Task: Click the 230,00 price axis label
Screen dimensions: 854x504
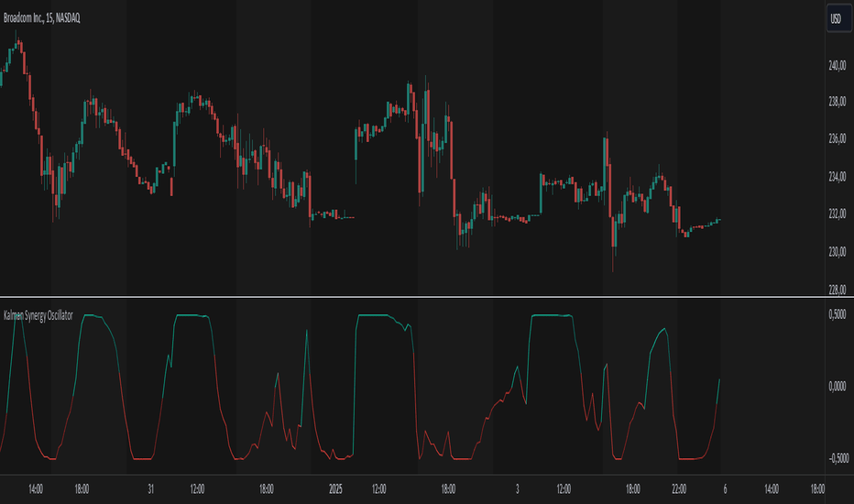Action: 838,251
